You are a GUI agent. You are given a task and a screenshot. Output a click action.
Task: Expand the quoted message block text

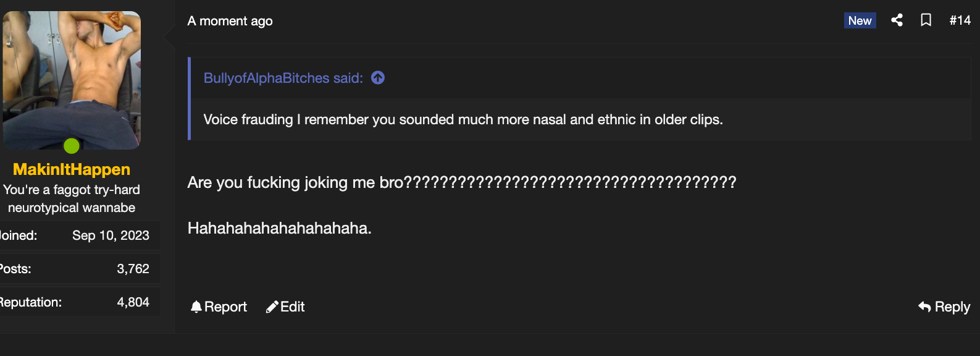463,119
